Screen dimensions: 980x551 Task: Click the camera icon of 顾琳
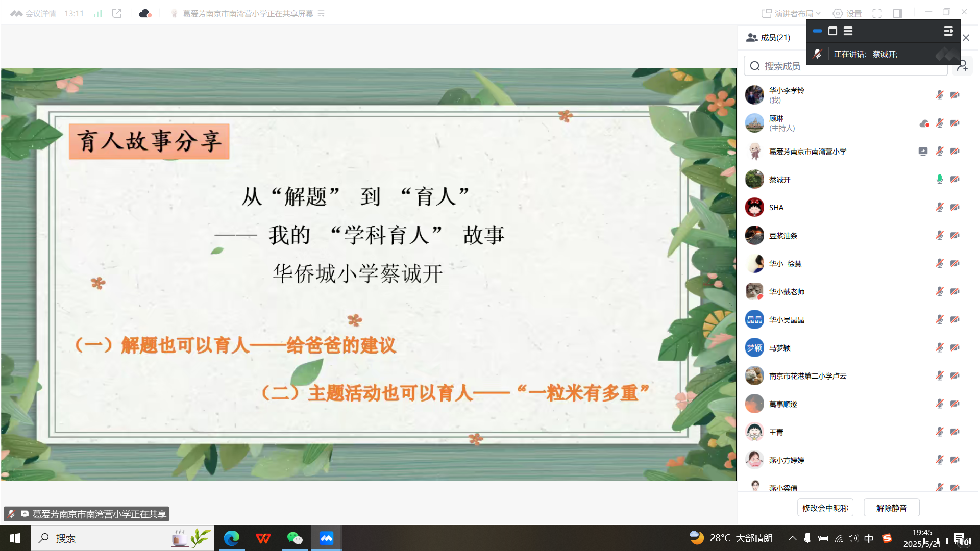(954, 123)
